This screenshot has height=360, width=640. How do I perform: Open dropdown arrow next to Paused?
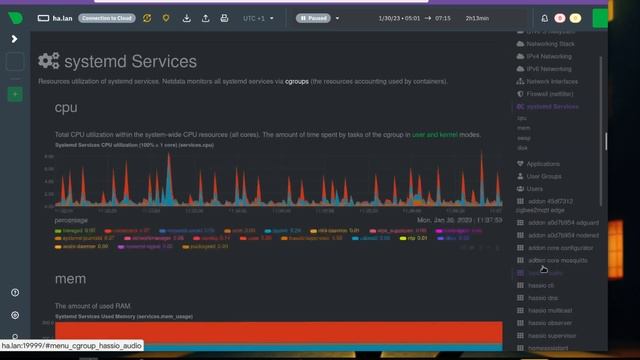click(337, 18)
